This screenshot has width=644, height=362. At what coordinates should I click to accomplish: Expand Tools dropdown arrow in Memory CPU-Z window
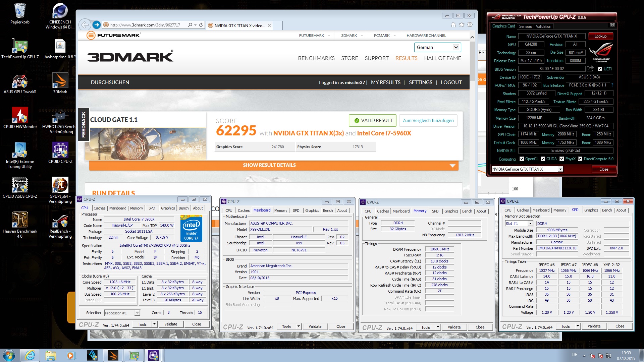438,327
